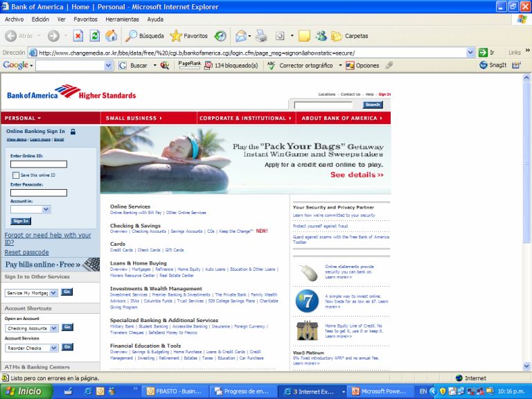This screenshot has width=532, height=399.
Task: Check the Save this online ID box
Action: pos(16,175)
